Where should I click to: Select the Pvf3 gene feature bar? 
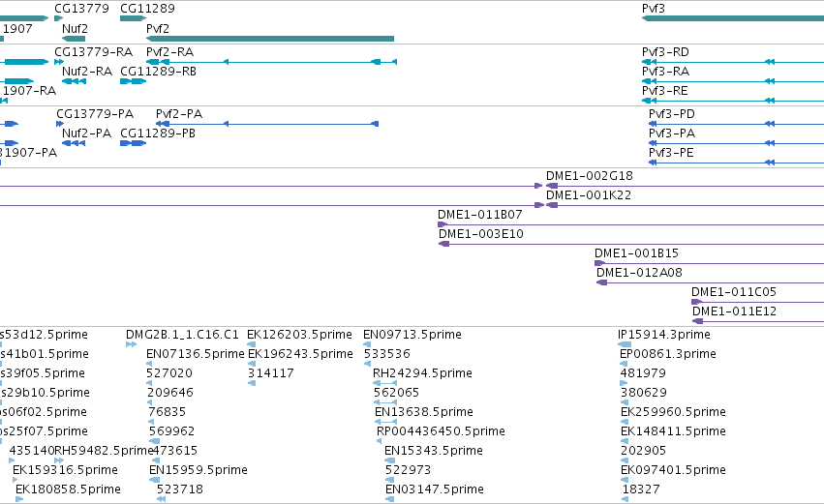(x=733, y=18)
